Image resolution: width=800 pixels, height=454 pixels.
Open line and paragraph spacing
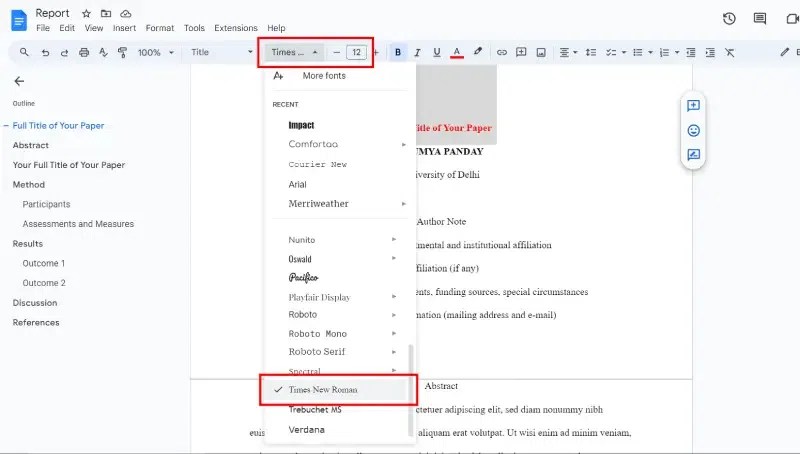tap(591, 52)
